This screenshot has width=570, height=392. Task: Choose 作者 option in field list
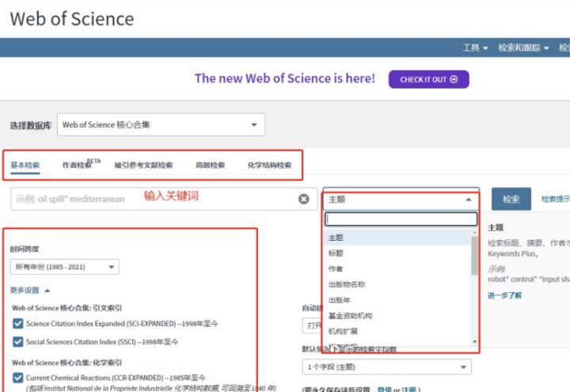[397, 268]
